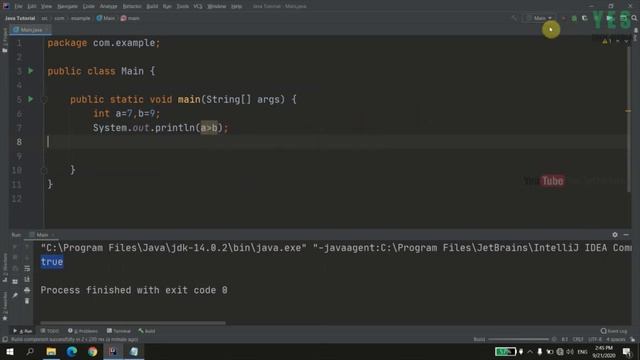
Task: Click the IntelliJ IDEA taskbar icon
Action: [113, 351]
